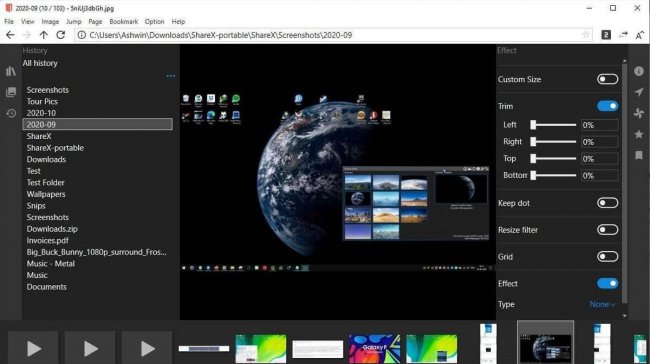
Task: Enable the Keep dot switch
Action: coord(607,203)
